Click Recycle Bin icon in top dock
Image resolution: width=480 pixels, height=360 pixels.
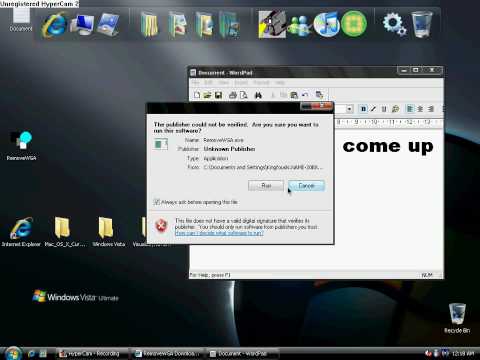coord(422,24)
